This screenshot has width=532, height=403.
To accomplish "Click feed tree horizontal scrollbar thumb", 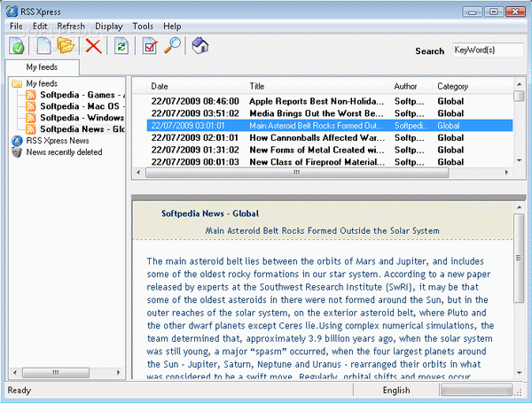I will click(56, 373).
